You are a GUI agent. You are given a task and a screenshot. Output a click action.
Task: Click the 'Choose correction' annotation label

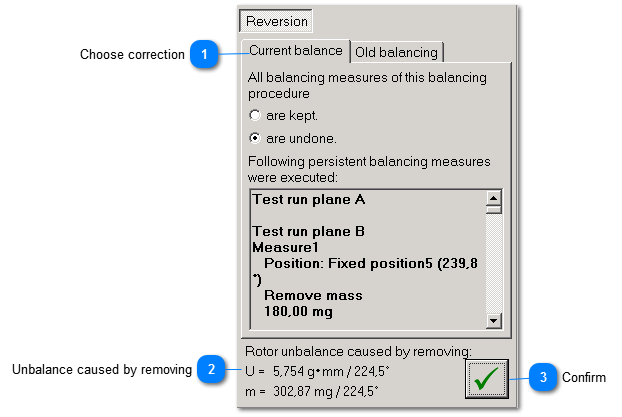132,55
